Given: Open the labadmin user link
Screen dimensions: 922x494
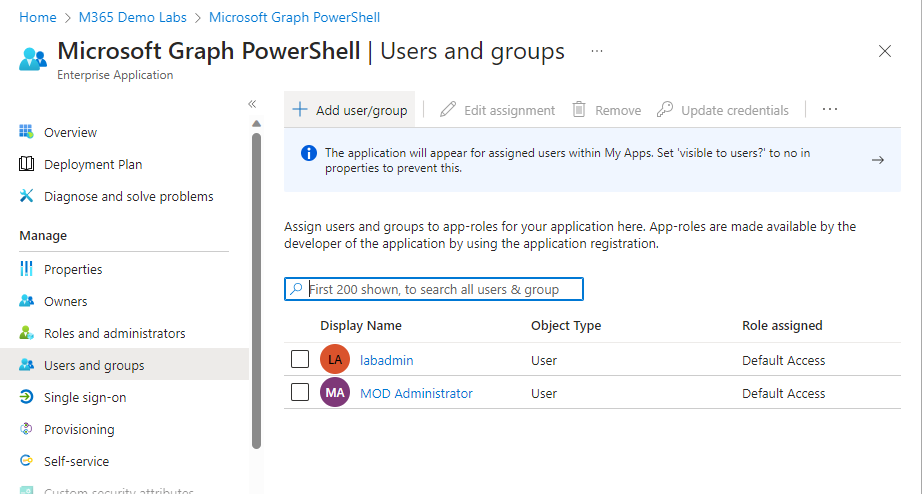Looking at the screenshot, I should [386, 360].
